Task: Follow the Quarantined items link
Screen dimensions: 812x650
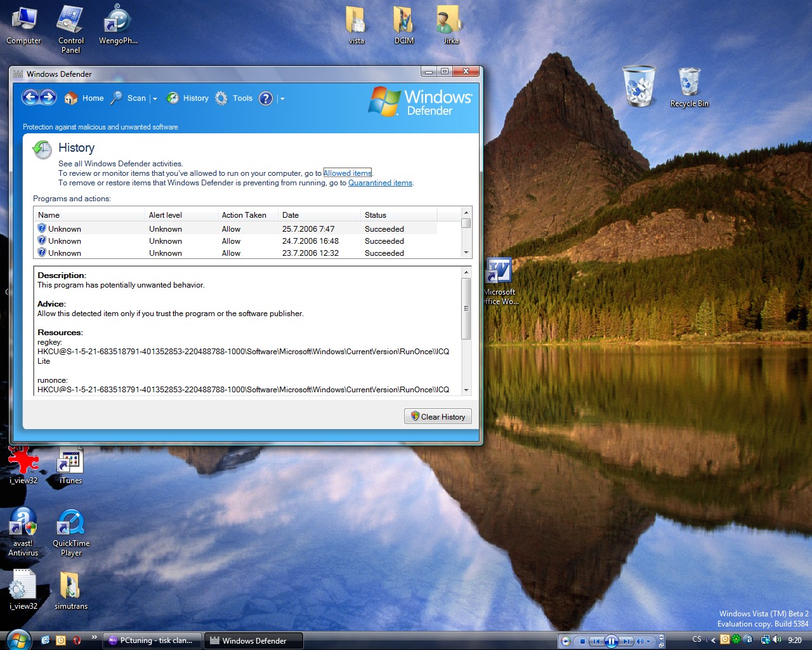Action: [x=380, y=183]
